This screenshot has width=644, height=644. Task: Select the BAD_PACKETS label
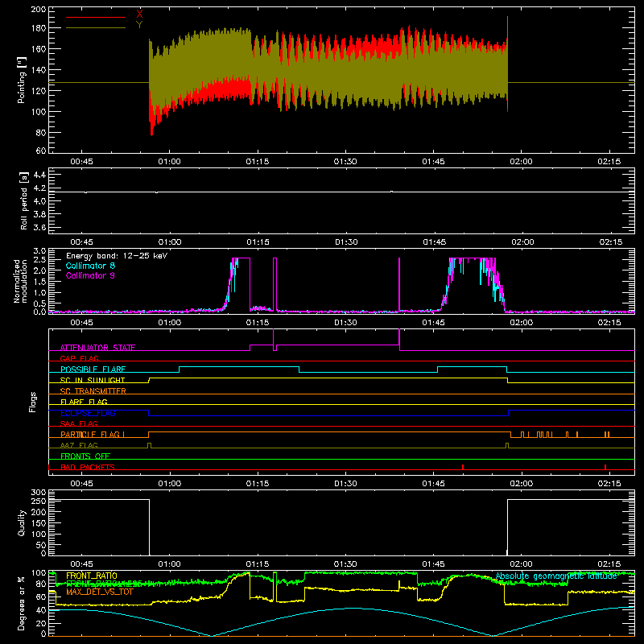click(88, 467)
